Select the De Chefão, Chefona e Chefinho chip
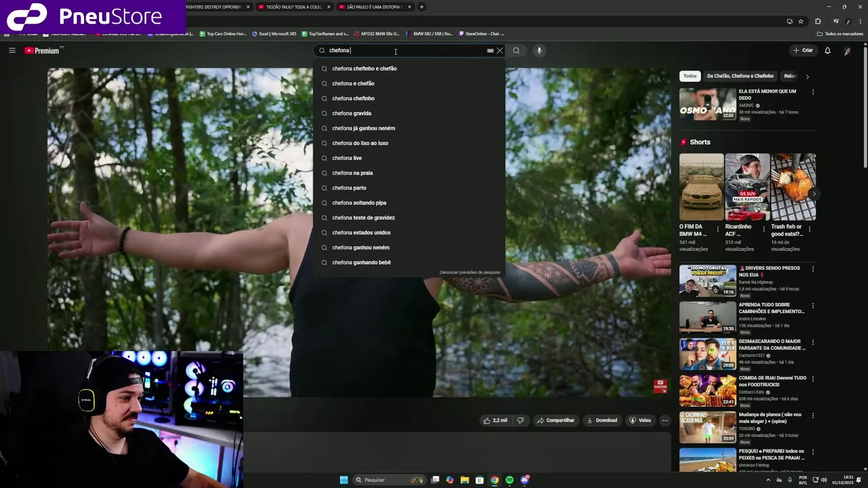Image resolution: width=868 pixels, height=488 pixels. click(740, 76)
